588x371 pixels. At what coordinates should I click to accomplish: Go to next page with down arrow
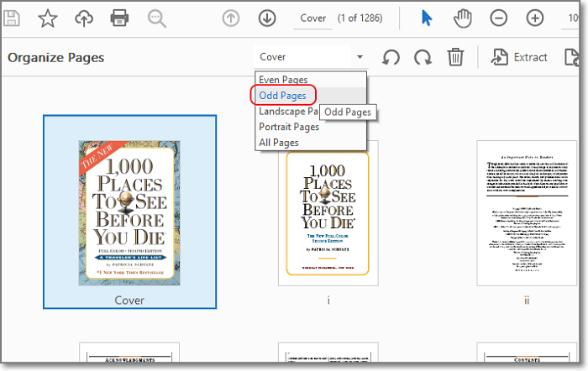point(267,18)
